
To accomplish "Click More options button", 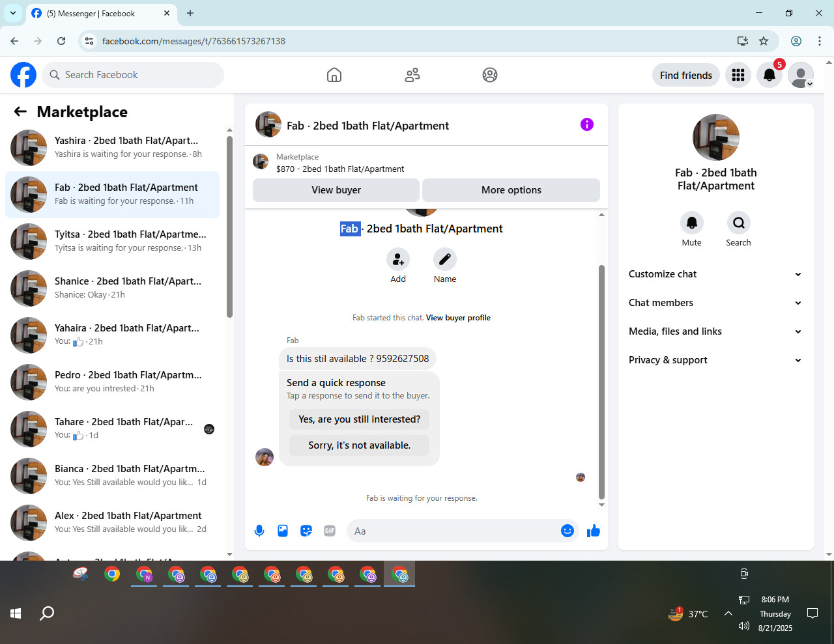I will pos(511,190).
